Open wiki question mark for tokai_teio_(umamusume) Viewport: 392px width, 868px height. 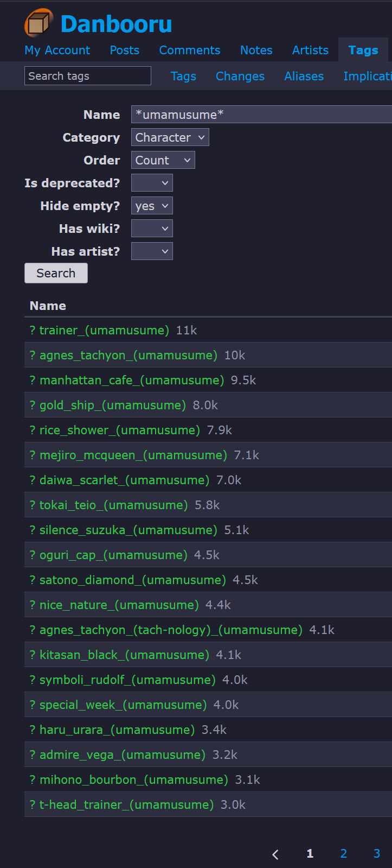click(x=33, y=505)
